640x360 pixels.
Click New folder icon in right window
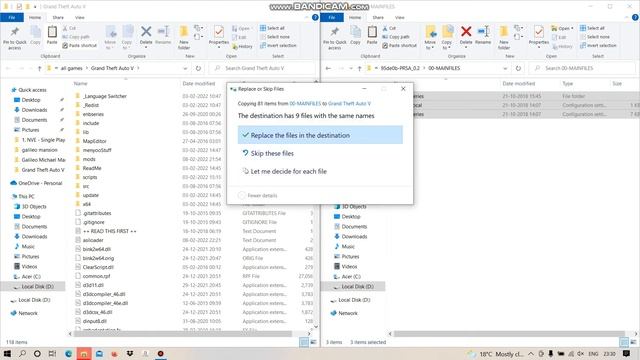click(504, 37)
